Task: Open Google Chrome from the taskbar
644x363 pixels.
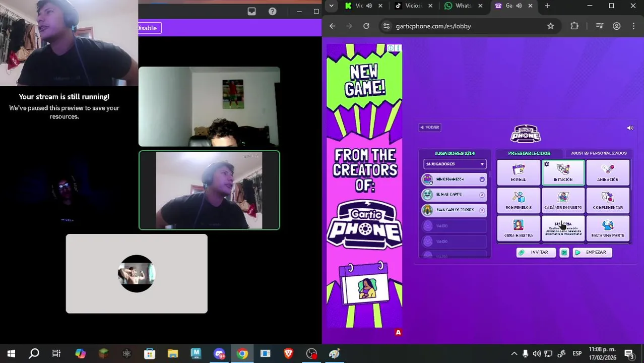Action: click(x=242, y=353)
